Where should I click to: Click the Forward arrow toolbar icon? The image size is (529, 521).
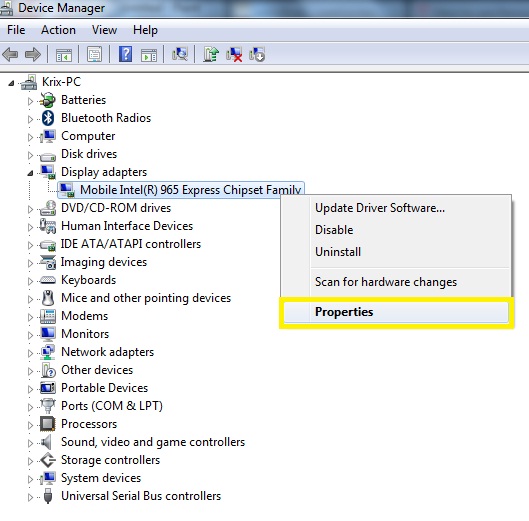(x=33, y=54)
